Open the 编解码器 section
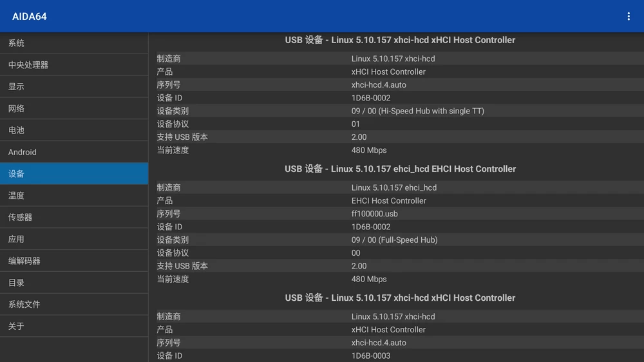The height and width of the screenshot is (362, 644). [x=74, y=261]
